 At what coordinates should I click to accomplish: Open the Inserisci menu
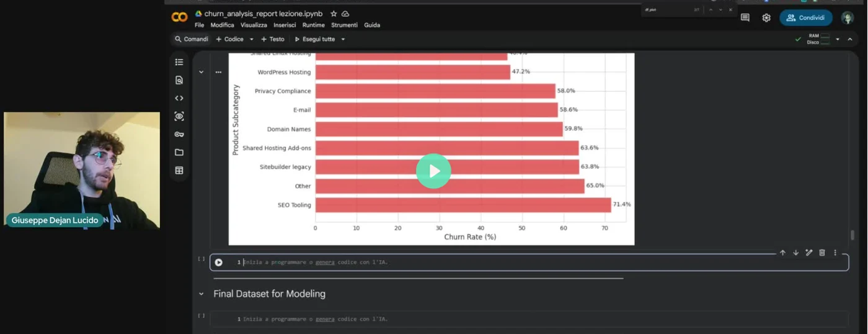pos(285,25)
